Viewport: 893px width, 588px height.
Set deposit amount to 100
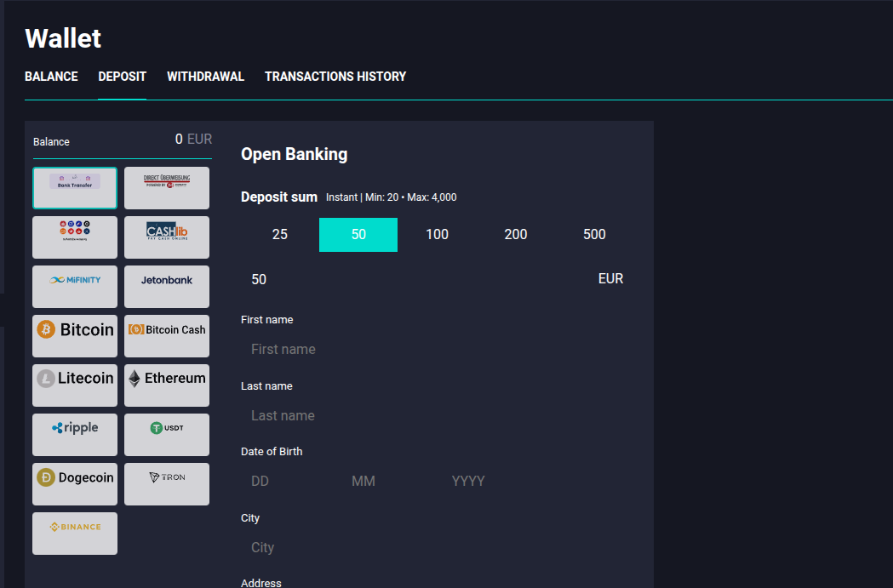[437, 235]
